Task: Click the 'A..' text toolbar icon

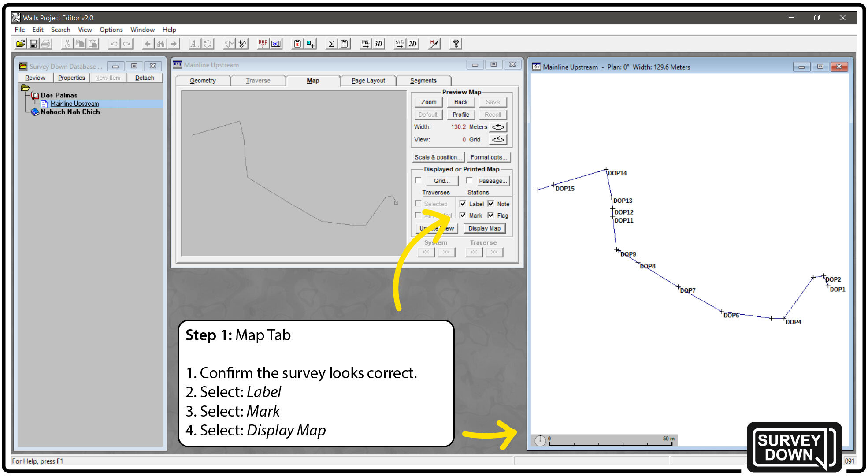Action: click(x=195, y=44)
